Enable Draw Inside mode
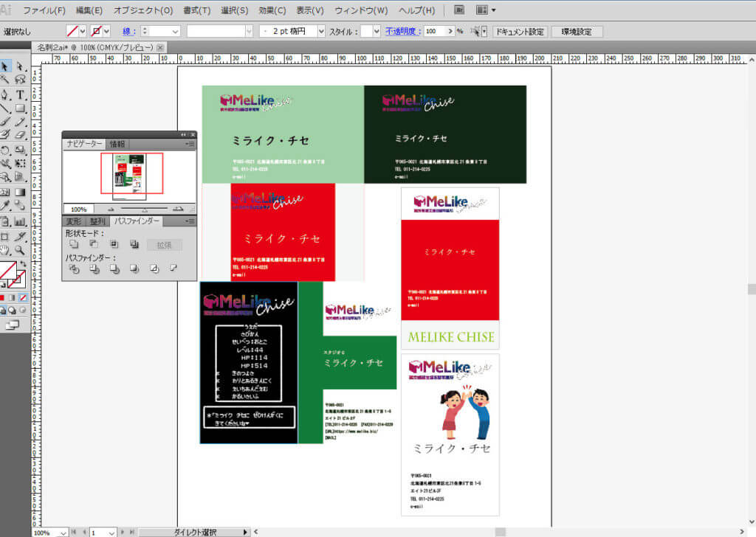The image size is (756, 537). [x=22, y=310]
